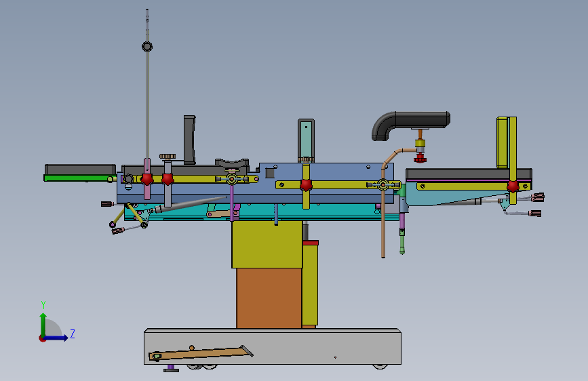
Task: Select the round black knob on the tall pole
Action: click(x=147, y=47)
